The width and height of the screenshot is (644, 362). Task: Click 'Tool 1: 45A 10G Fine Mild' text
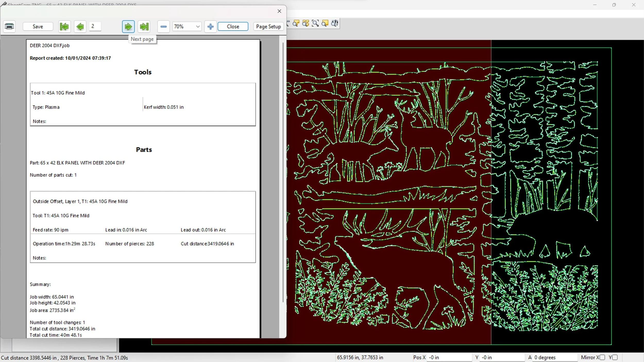(58, 93)
